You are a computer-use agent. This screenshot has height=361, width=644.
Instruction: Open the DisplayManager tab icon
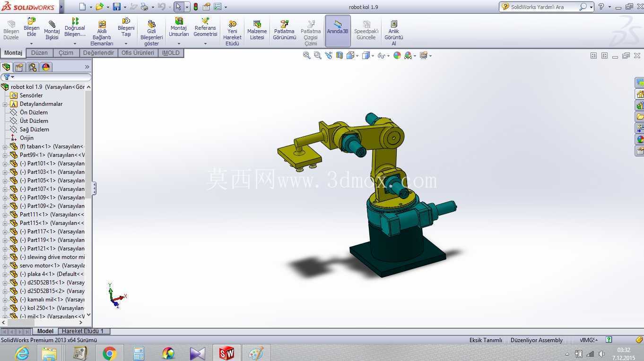[45, 67]
